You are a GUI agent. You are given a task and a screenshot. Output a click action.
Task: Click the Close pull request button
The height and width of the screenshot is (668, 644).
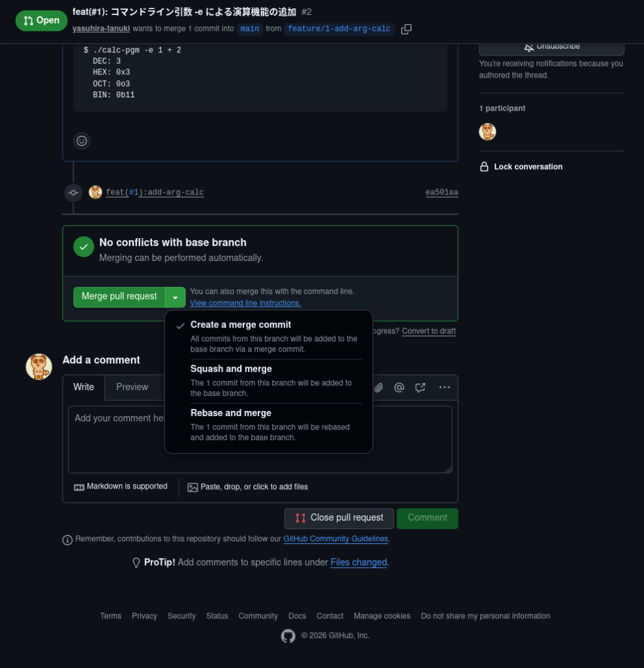click(x=339, y=518)
